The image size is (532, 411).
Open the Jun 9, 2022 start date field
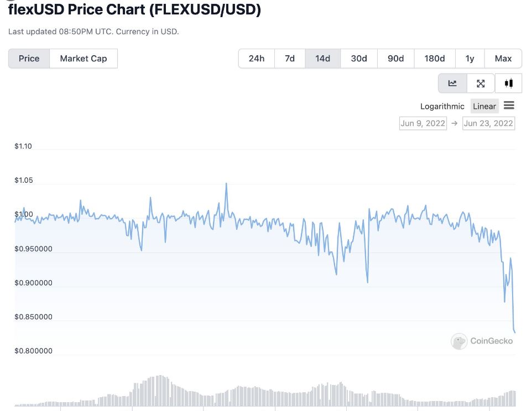tap(423, 123)
